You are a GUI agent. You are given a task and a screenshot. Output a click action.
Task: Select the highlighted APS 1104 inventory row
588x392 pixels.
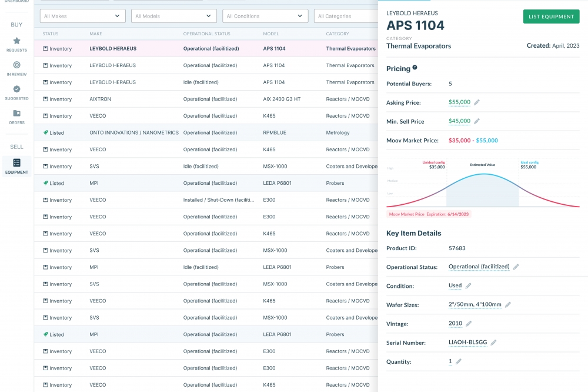(x=206, y=48)
